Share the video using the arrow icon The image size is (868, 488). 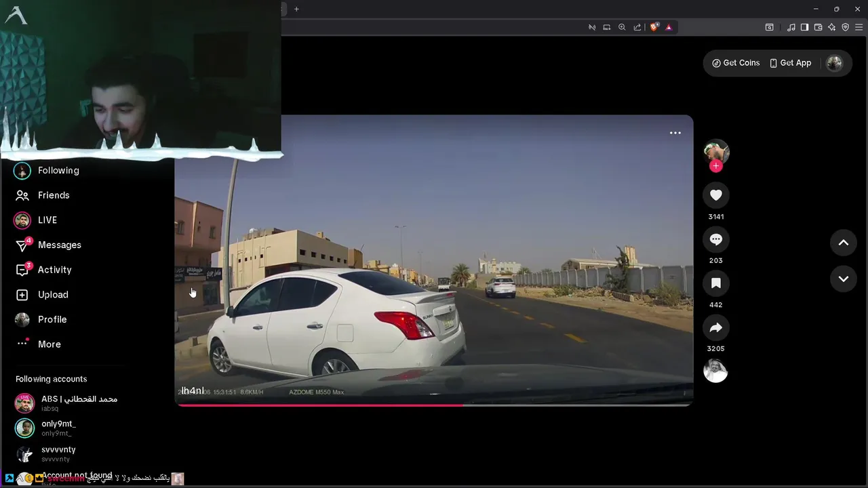click(x=716, y=327)
